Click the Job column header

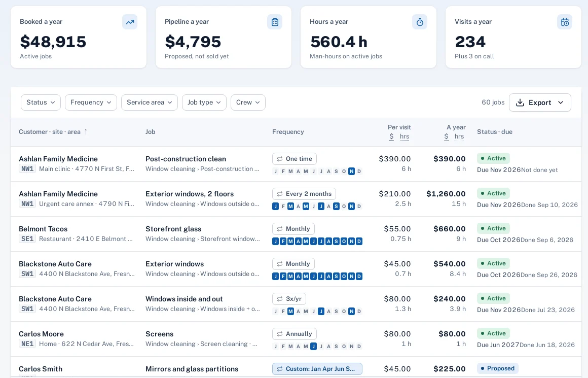click(x=151, y=132)
